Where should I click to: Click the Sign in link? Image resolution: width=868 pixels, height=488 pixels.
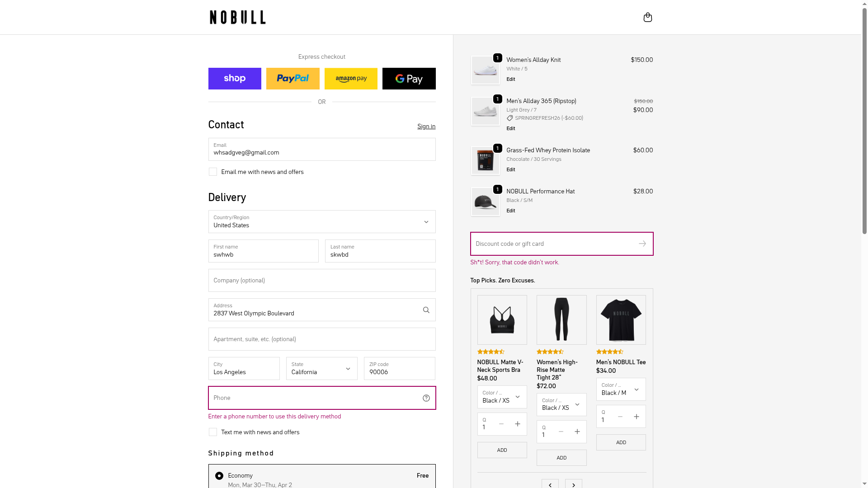[426, 127]
